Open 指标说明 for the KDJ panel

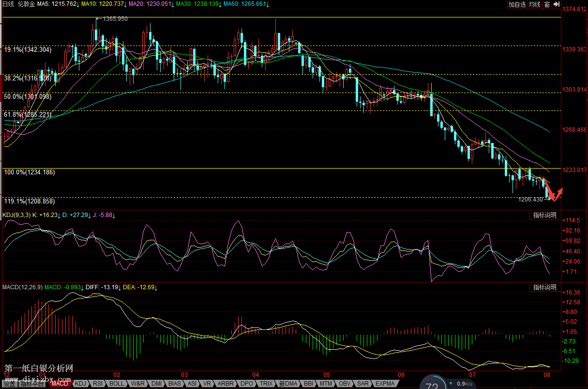[544, 215]
